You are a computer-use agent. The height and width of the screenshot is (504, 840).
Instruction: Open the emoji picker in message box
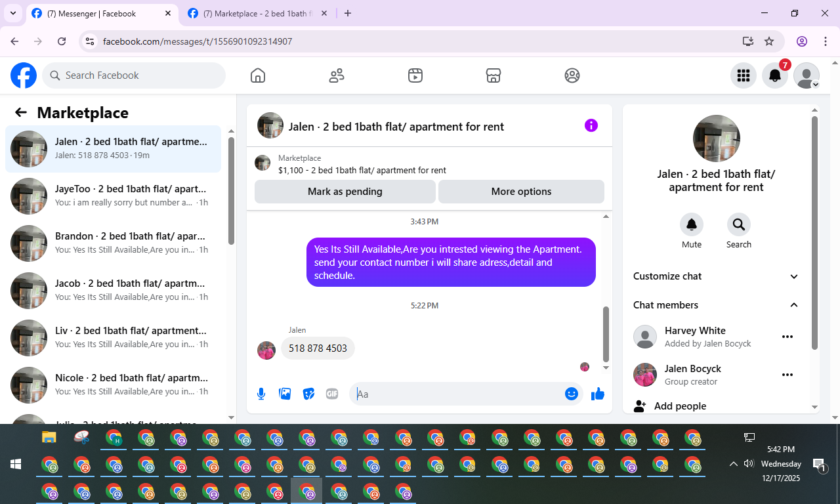572,394
